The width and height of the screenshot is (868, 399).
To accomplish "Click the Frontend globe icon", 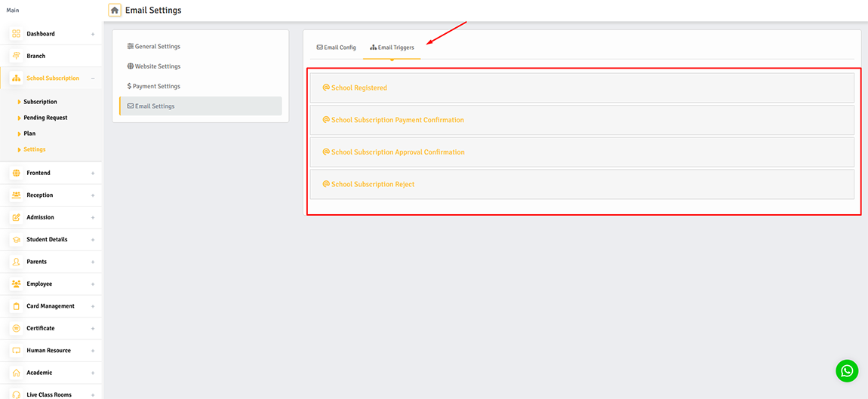I will pyautogui.click(x=16, y=173).
